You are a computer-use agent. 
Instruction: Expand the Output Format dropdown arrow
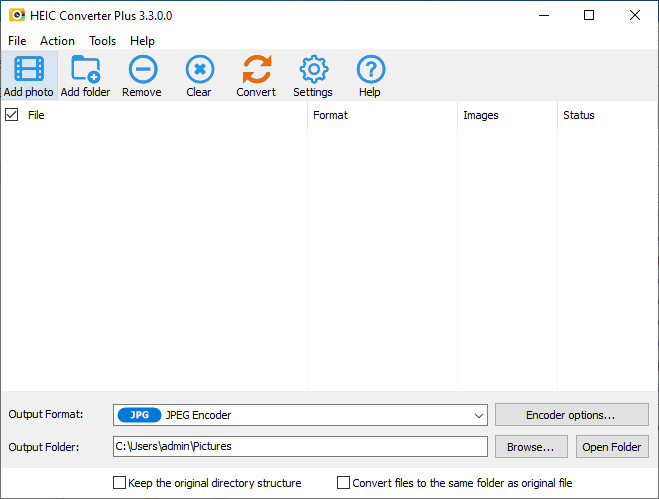click(478, 415)
